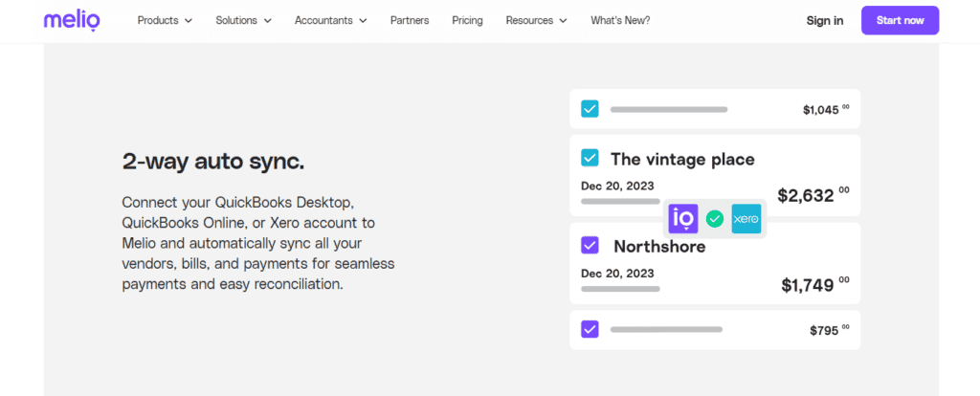Click the QuickBooks sync description paragraph
980x396 pixels.
coord(258,244)
